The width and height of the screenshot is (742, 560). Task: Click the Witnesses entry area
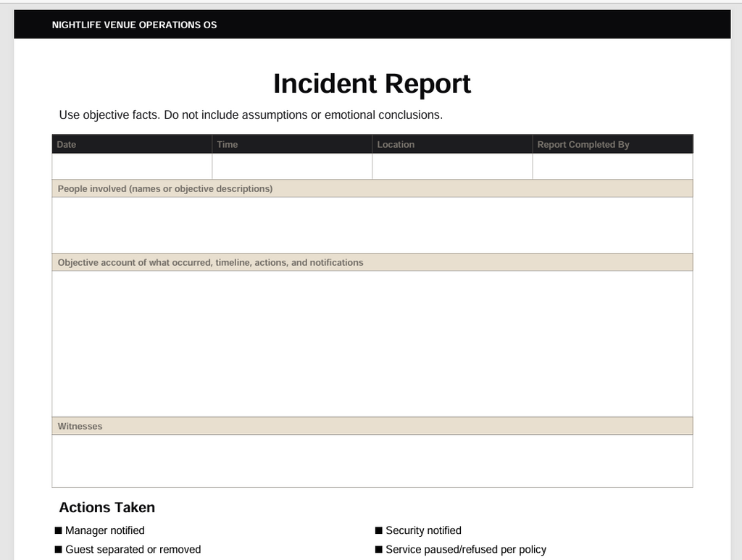point(372,461)
